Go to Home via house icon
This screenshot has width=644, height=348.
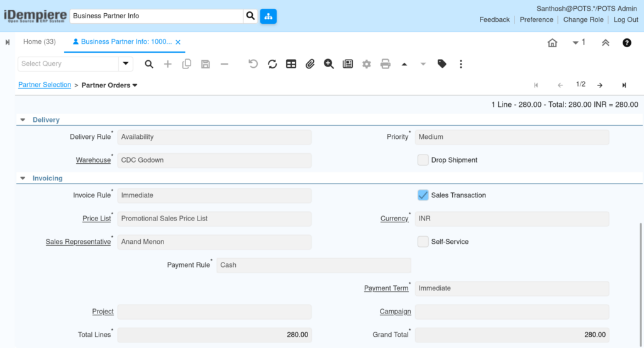[x=552, y=43]
